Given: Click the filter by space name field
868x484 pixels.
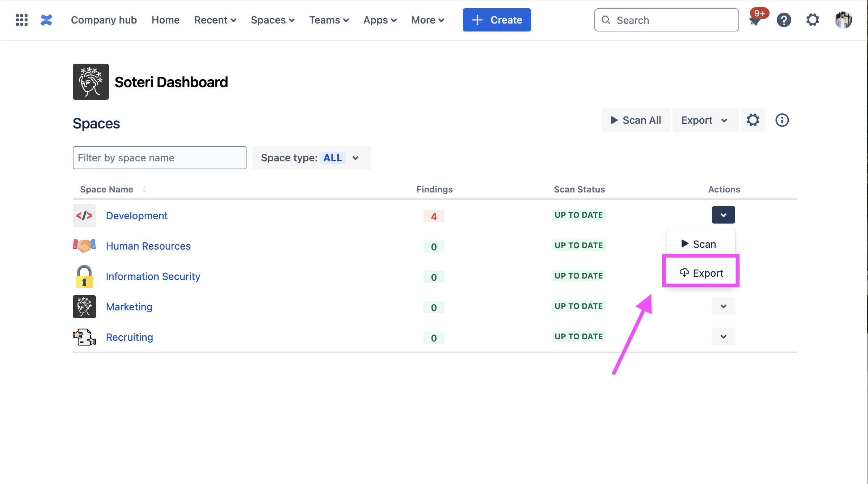Looking at the screenshot, I should tap(159, 158).
